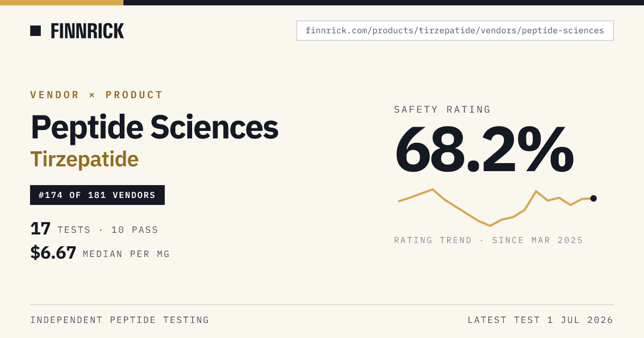Screen dimensions: 644x338
Task: Click the 10 Pass text
Action: coord(135,230)
